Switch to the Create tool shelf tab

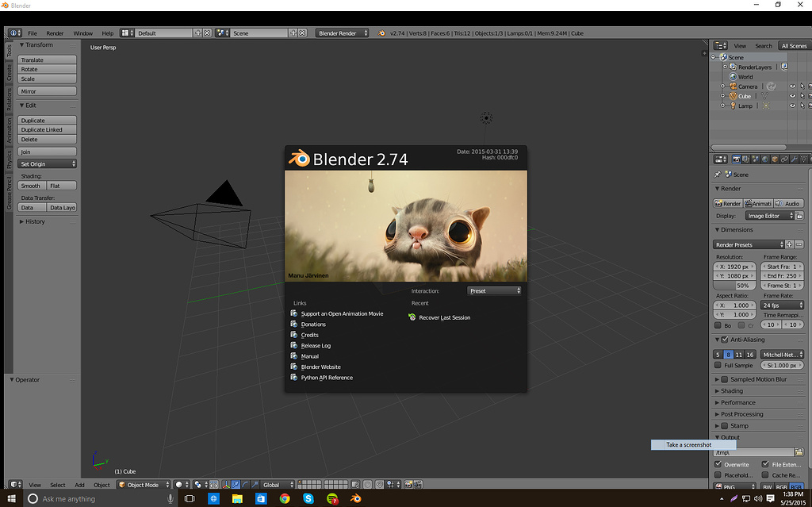tap(9, 72)
